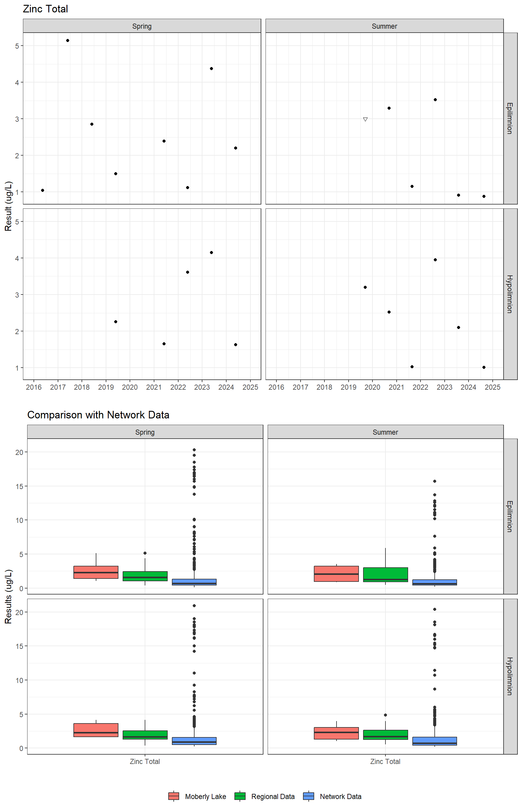The image size is (522, 812).
Task: Click the 2019 Summer Hypolimnion data point
Action: click(365, 287)
